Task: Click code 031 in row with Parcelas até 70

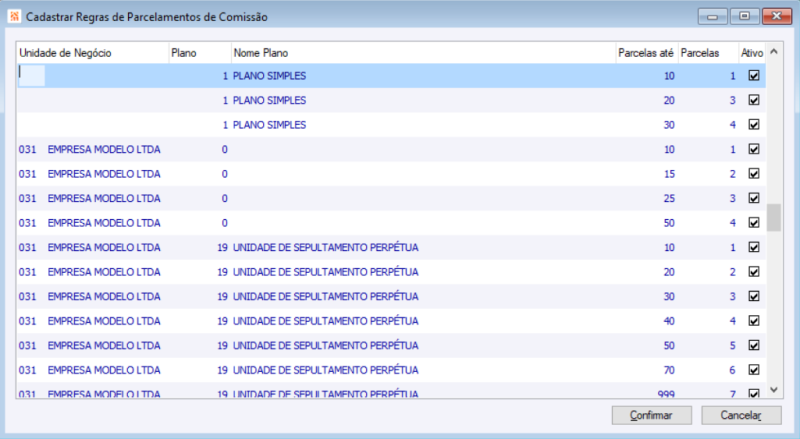Action: point(28,370)
